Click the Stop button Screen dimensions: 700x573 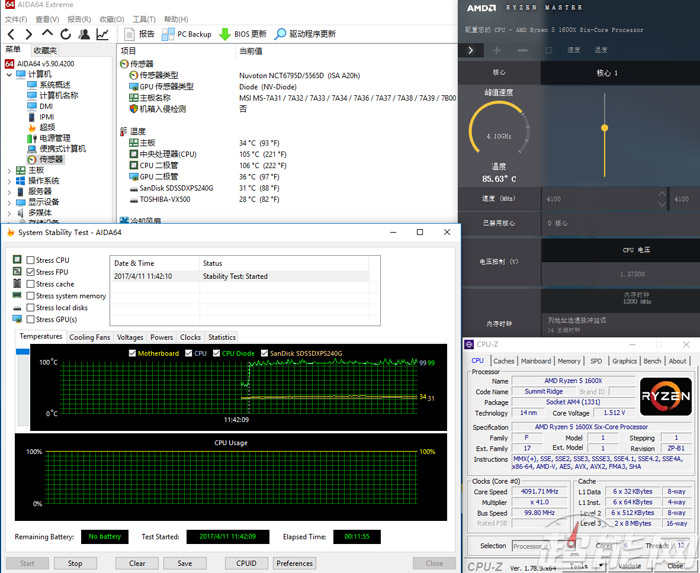coord(75,563)
